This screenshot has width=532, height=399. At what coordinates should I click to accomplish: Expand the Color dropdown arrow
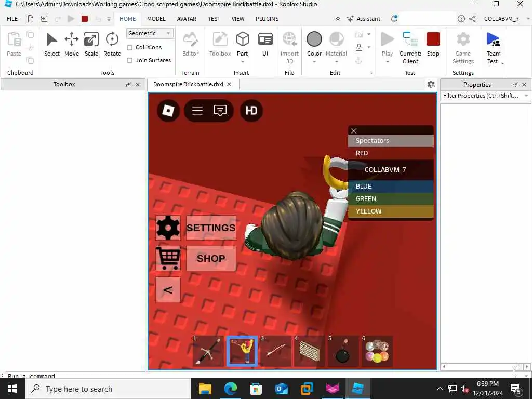(x=314, y=62)
